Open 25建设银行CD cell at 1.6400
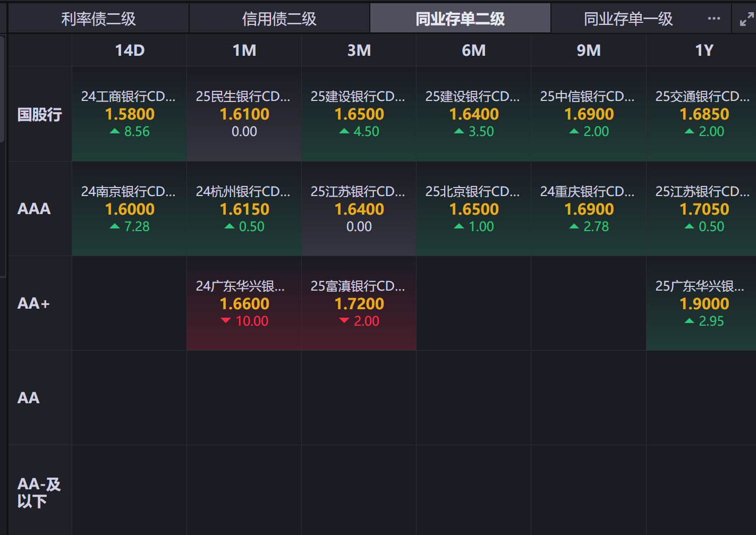 474,114
